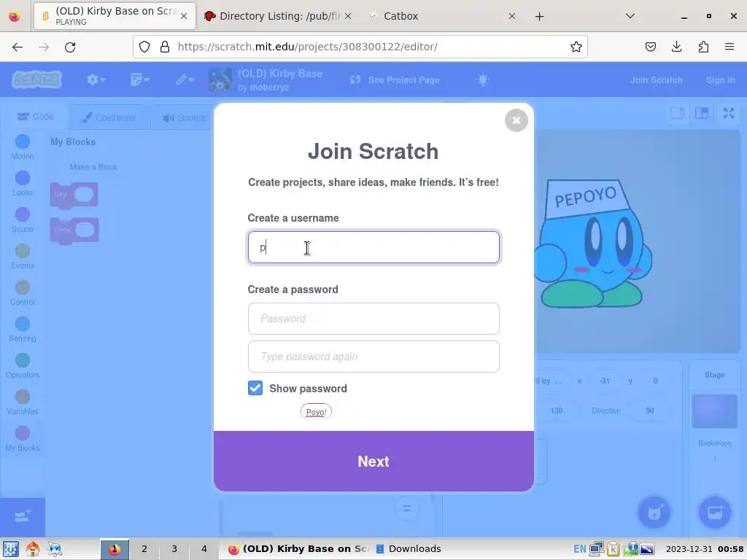The width and height of the screenshot is (747, 560).
Task: Open the Downloads window from taskbar
Action: click(x=409, y=549)
